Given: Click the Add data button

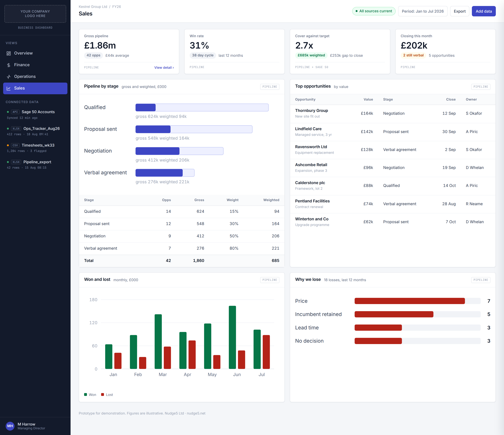Looking at the screenshot, I should click(x=484, y=11).
